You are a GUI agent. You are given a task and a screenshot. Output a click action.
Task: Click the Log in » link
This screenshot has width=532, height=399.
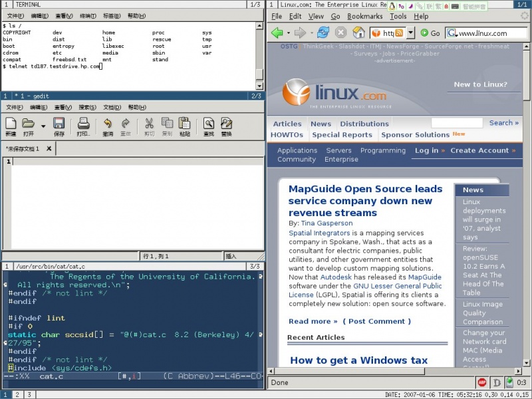(430, 150)
